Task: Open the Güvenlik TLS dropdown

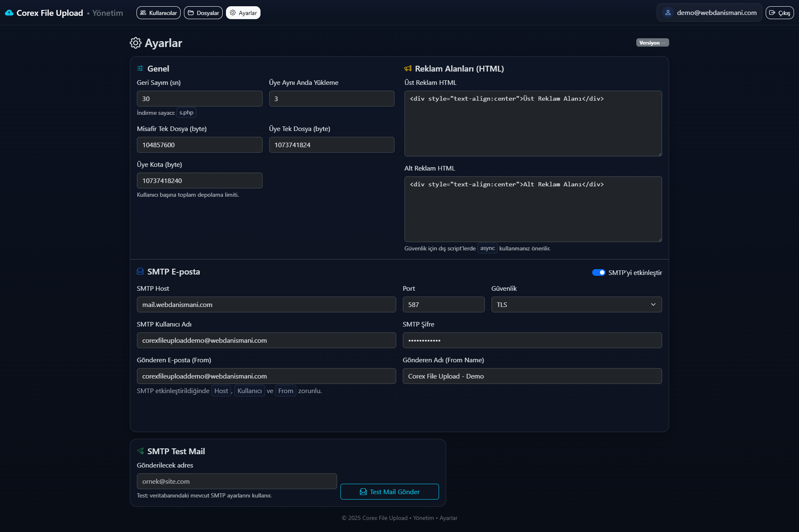Action: [x=576, y=304]
